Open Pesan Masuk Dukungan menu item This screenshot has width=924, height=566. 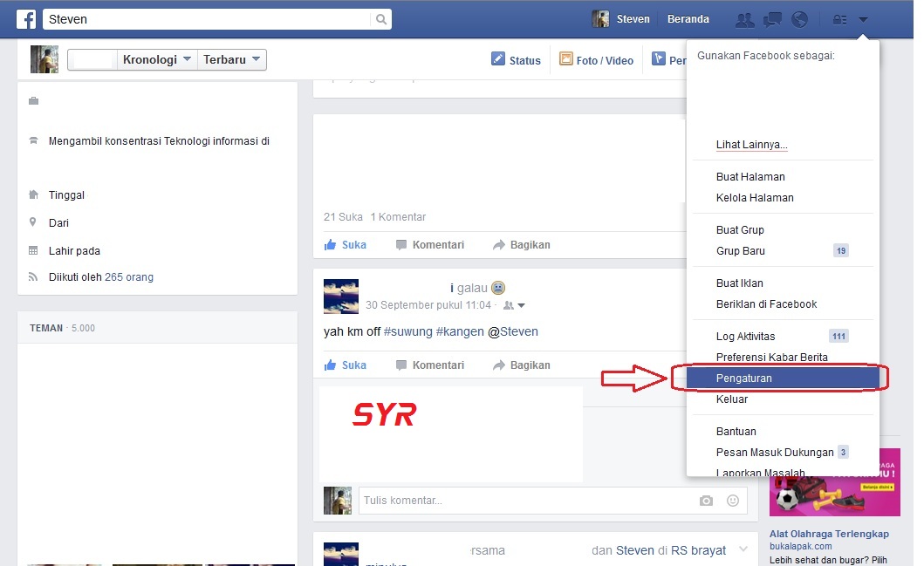point(774,453)
